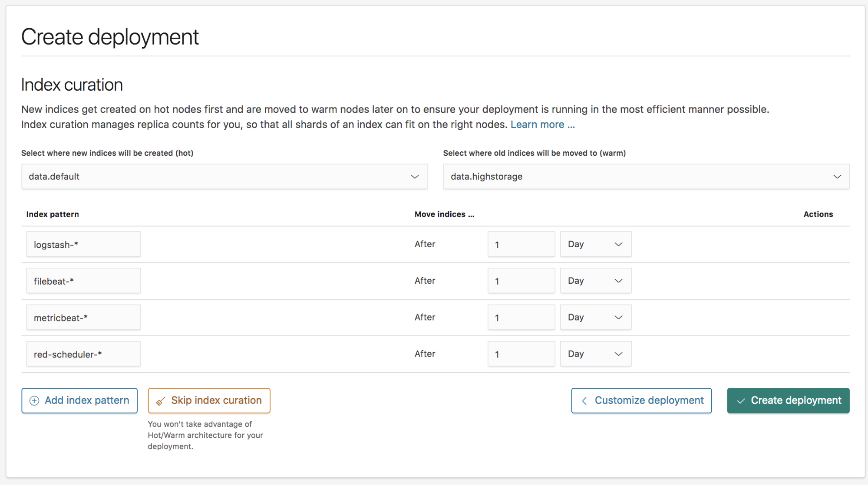Click the hot nodes selection label
This screenshot has height=485, width=868.
(x=107, y=153)
